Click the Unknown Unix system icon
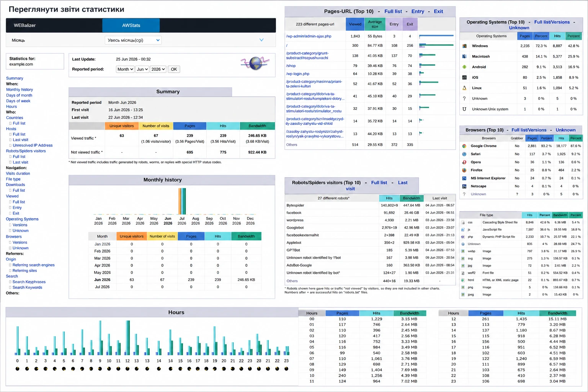588x392 pixels. (464, 109)
